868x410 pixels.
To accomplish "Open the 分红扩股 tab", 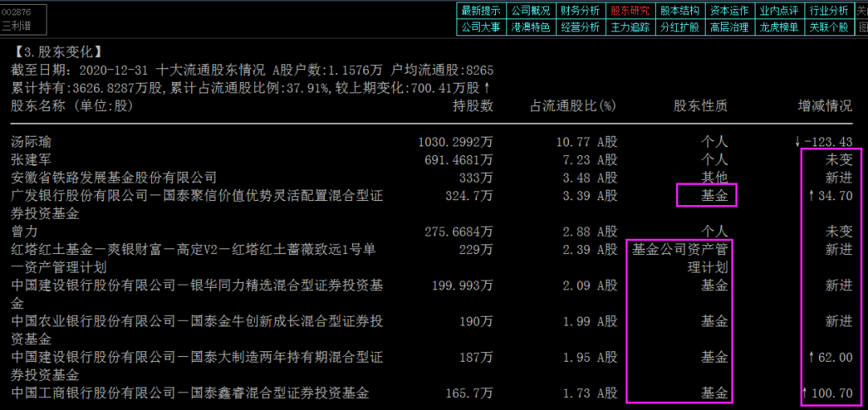I will pyautogui.click(x=680, y=27).
